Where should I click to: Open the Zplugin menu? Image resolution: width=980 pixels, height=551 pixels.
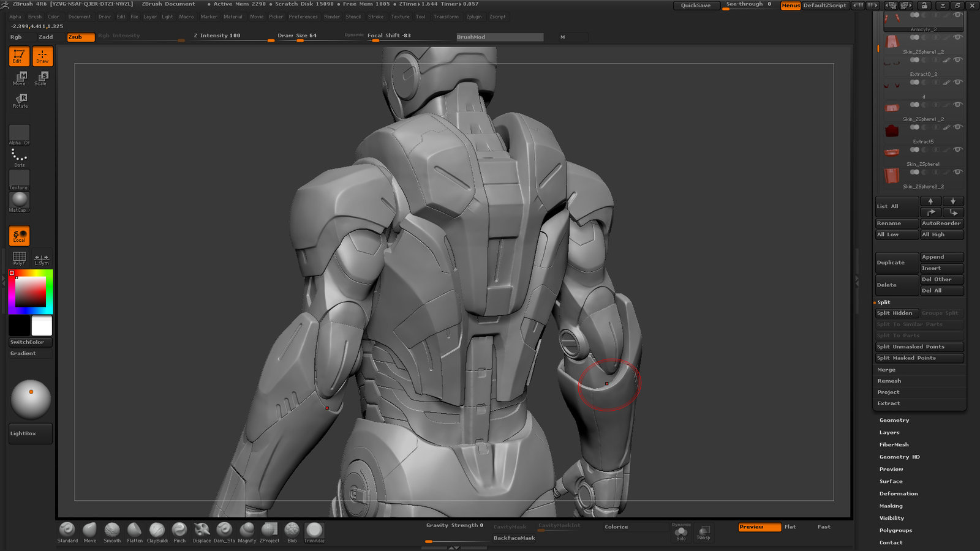click(473, 17)
